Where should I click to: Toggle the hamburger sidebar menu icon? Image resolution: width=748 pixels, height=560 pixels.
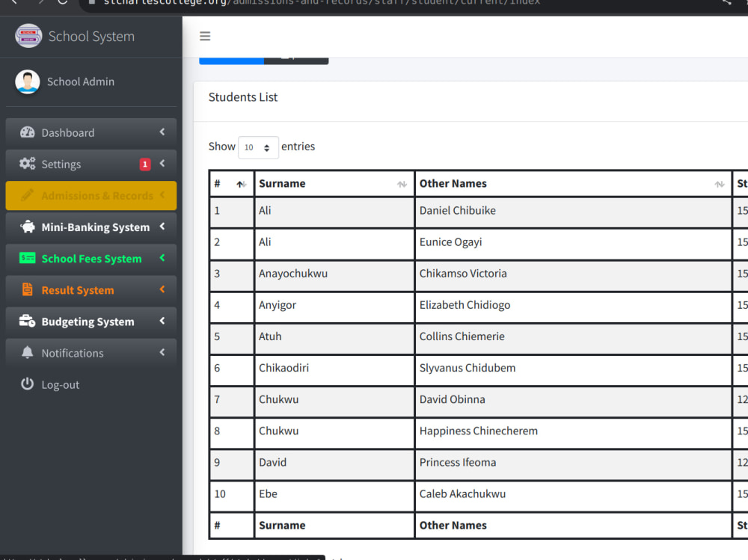pyautogui.click(x=205, y=36)
